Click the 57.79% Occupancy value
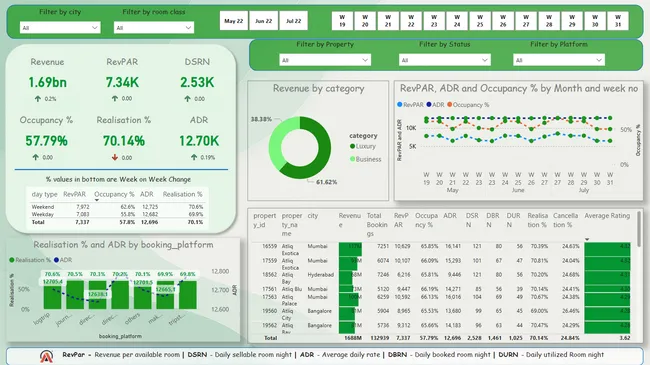Image resolution: width=650 pixels, height=365 pixels. 46,141
